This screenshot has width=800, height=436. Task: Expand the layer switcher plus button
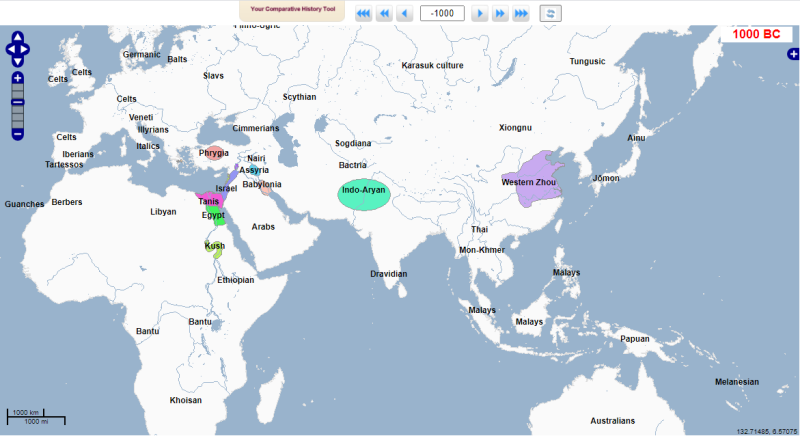click(x=793, y=54)
